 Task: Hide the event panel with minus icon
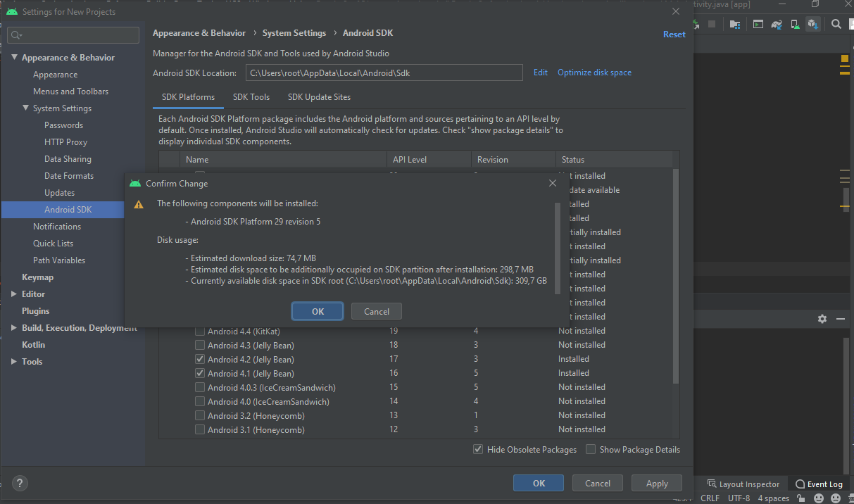click(841, 319)
